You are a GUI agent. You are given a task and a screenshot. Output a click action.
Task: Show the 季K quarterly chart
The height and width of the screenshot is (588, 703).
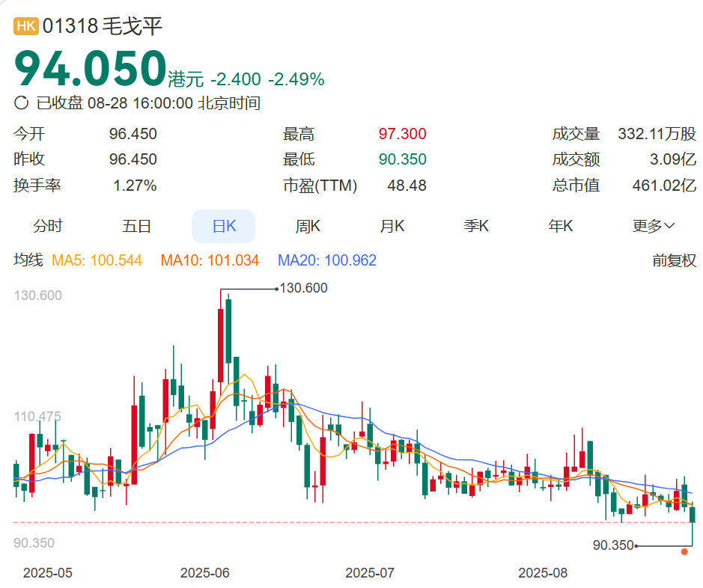pos(476,226)
